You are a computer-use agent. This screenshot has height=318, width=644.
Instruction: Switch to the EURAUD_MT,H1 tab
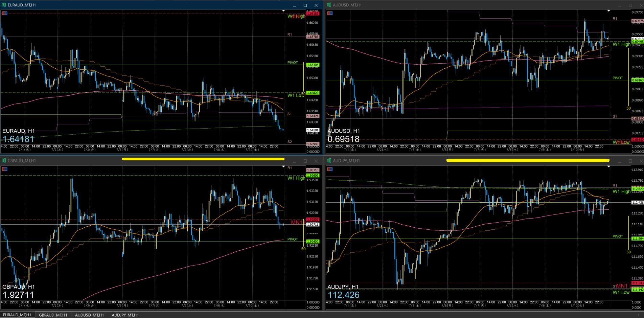point(17,315)
